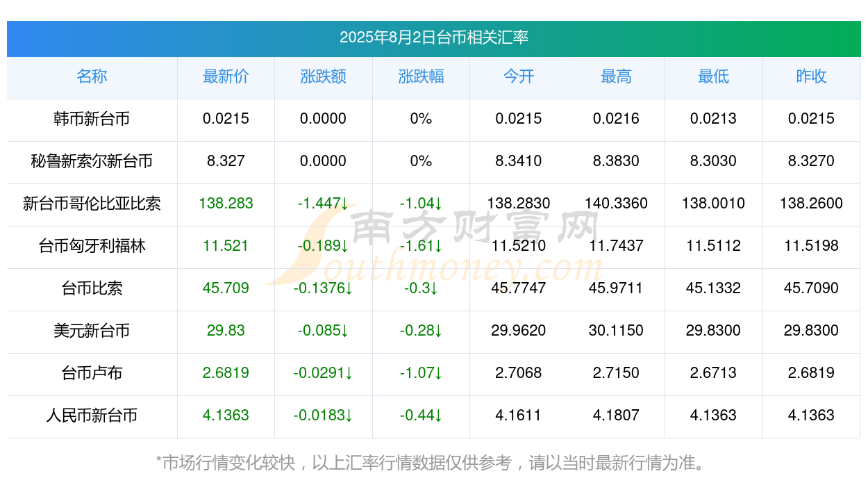
Task: Click the high value 140.3360
Action: 616,204
